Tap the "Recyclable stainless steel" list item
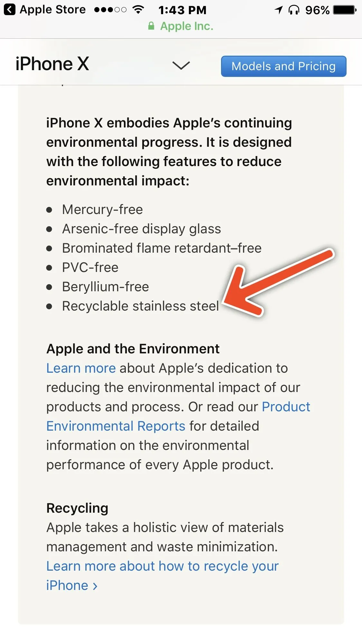This screenshot has height=644, width=362. [140, 306]
